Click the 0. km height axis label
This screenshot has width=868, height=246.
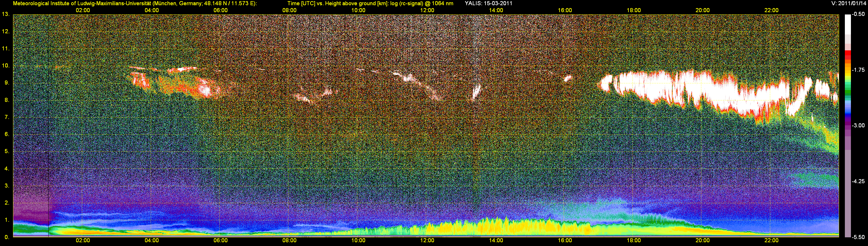pos(7,237)
